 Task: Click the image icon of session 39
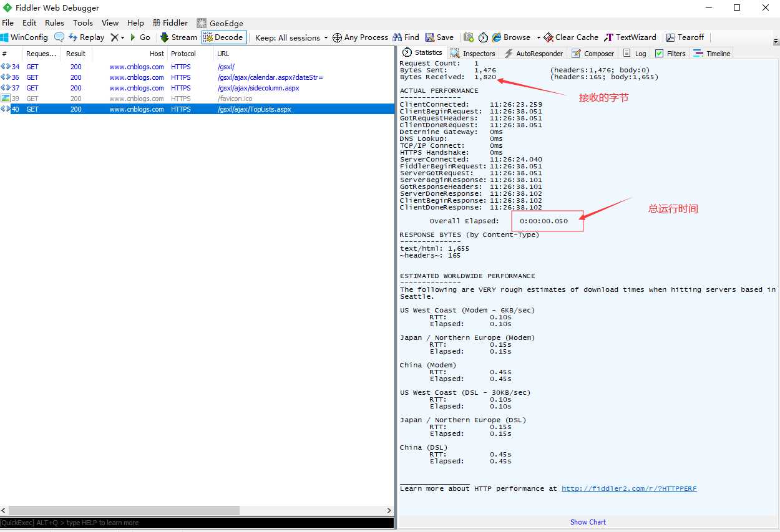5,99
